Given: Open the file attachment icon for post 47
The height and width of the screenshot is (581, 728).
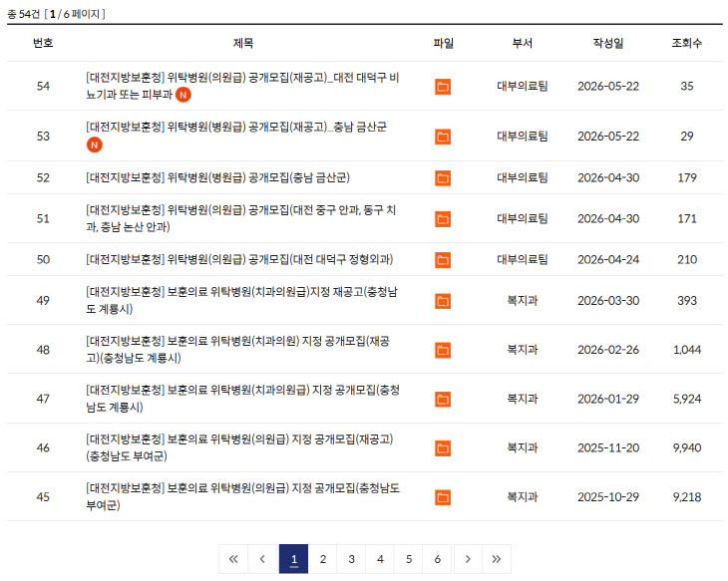Looking at the screenshot, I should [x=443, y=399].
